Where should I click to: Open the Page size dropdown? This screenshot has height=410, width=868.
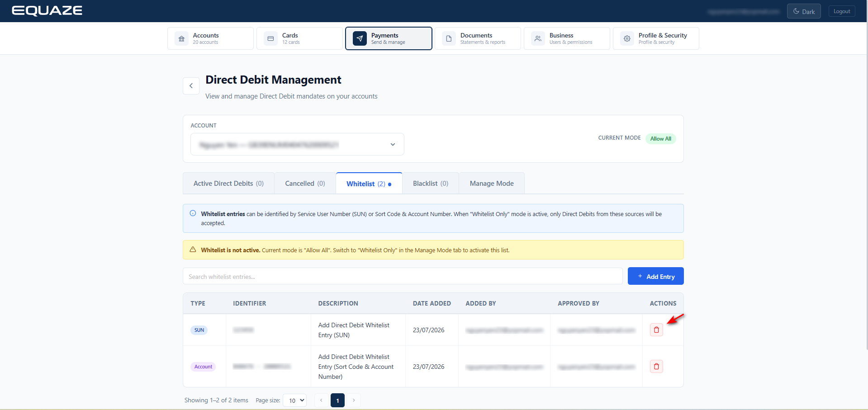pyautogui.click(x=294, y=401)
